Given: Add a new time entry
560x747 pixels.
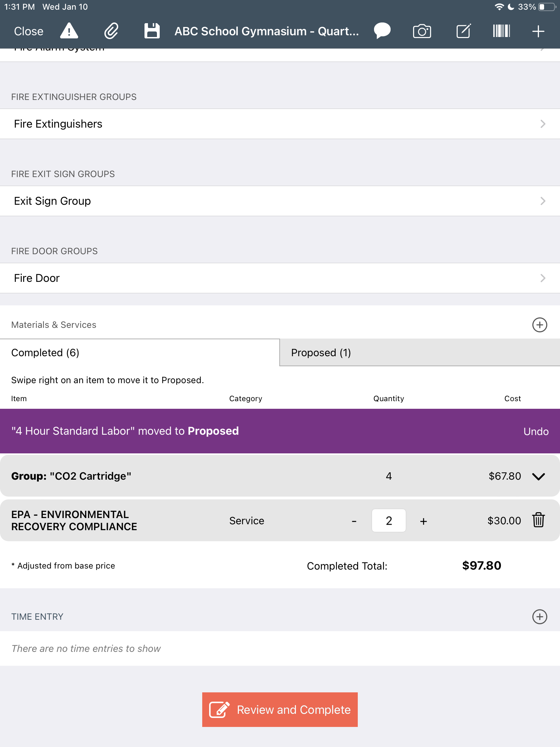Looking at the screenshot, I should (x=540, y=617).
